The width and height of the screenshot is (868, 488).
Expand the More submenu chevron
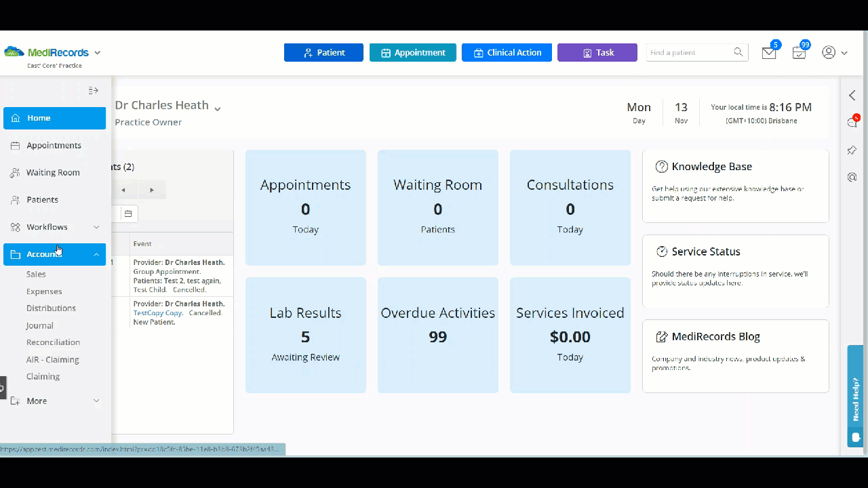tap(96, 401)
